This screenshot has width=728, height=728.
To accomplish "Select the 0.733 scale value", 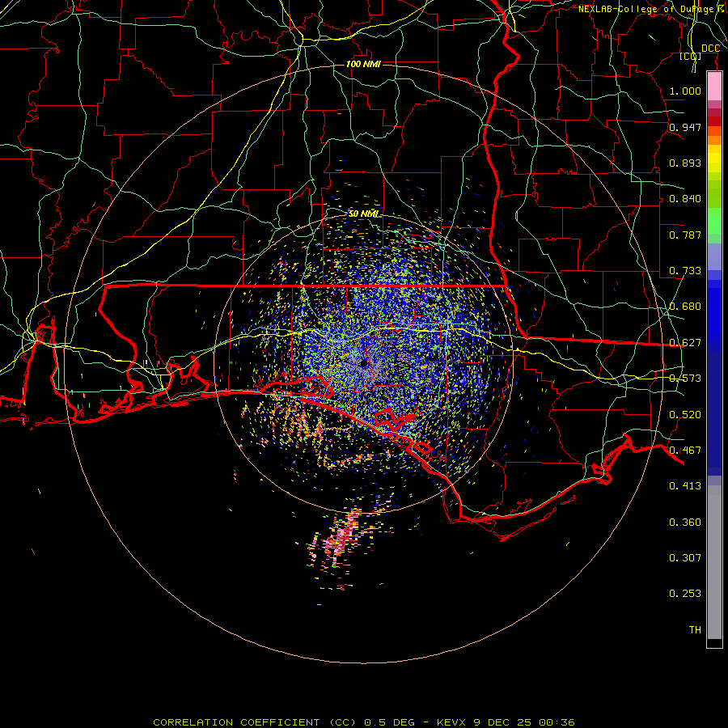I will (685, 271).
